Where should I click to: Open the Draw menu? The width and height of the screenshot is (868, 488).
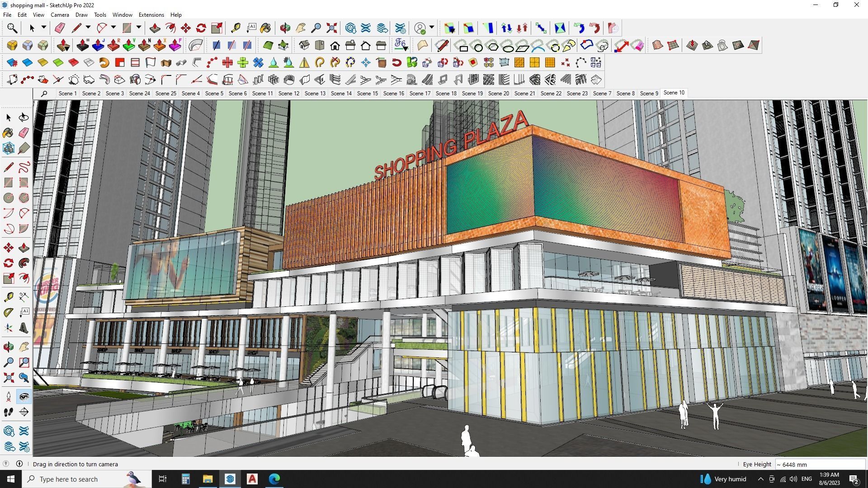pyautogui.click(x=81, y=15)
